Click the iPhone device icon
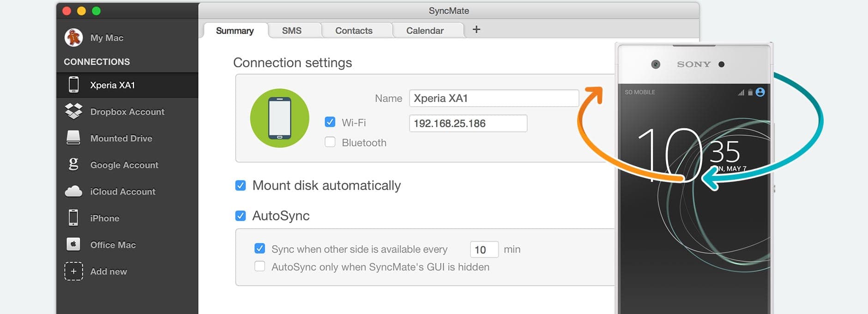This screenshot has width=868, height=314. 73,217
